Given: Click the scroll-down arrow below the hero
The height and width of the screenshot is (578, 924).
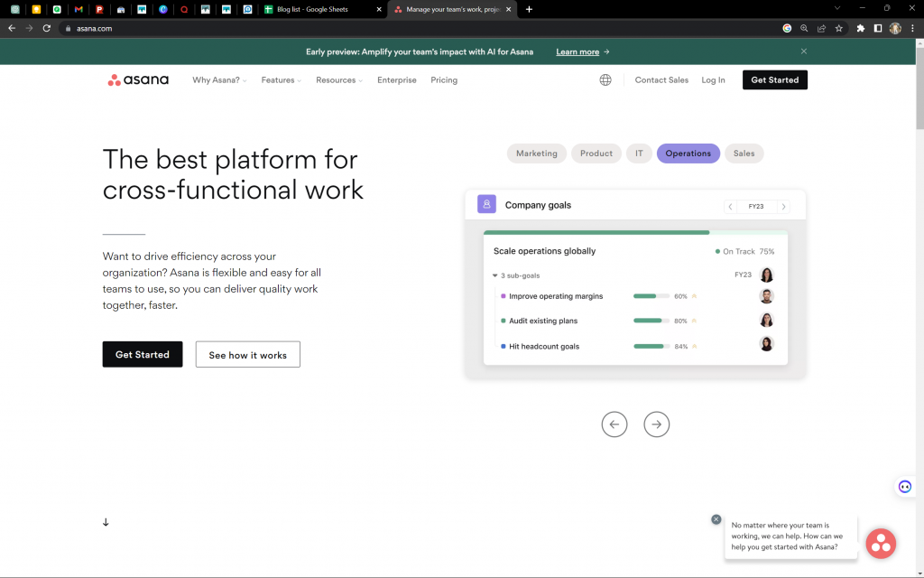Looking at the screenshot, I should point(106,522).
